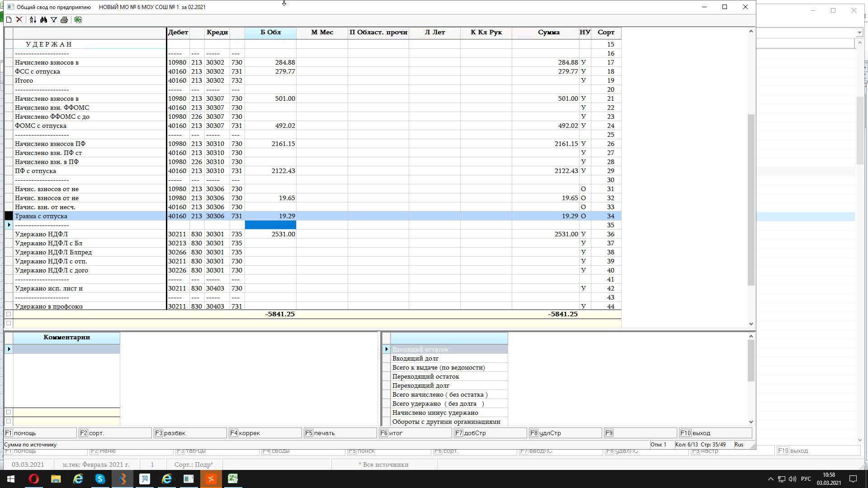Click the F1 помощь button

pos(40,433)
